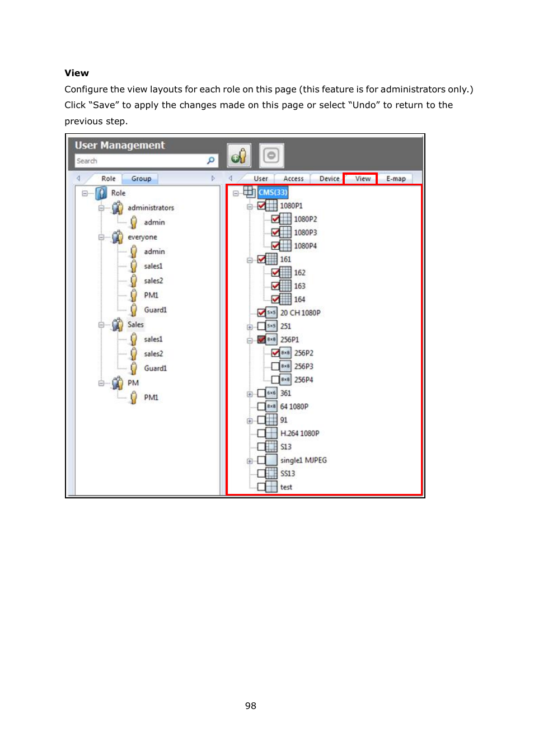This screenshot has width=534, height=756.
Task: Click the left panel scroll-right arrow
Action: click(213, 178)
